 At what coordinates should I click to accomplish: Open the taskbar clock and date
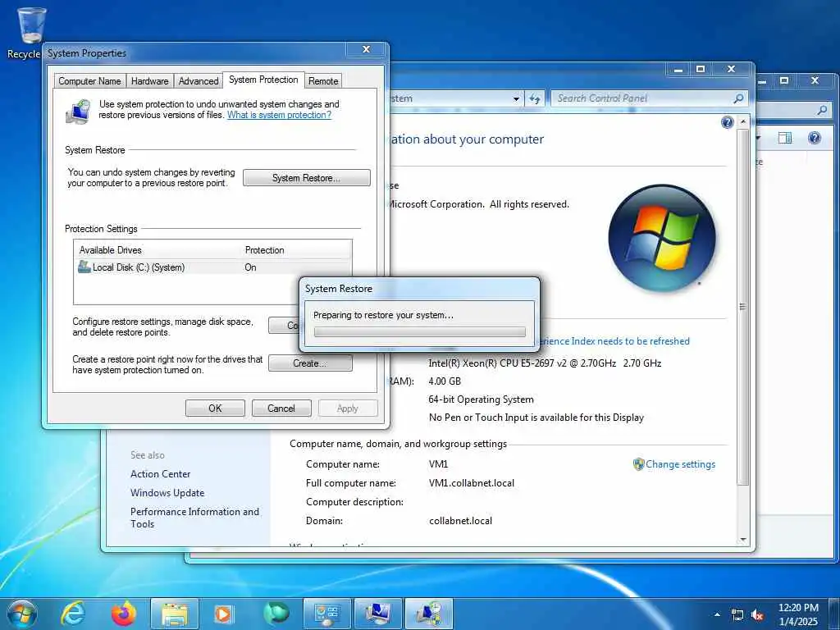tap(797, 614)
